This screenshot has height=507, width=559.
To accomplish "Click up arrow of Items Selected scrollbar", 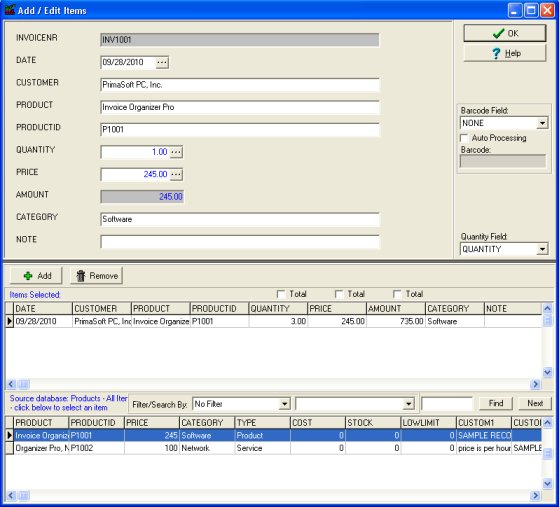I will (x=547, y=308).
